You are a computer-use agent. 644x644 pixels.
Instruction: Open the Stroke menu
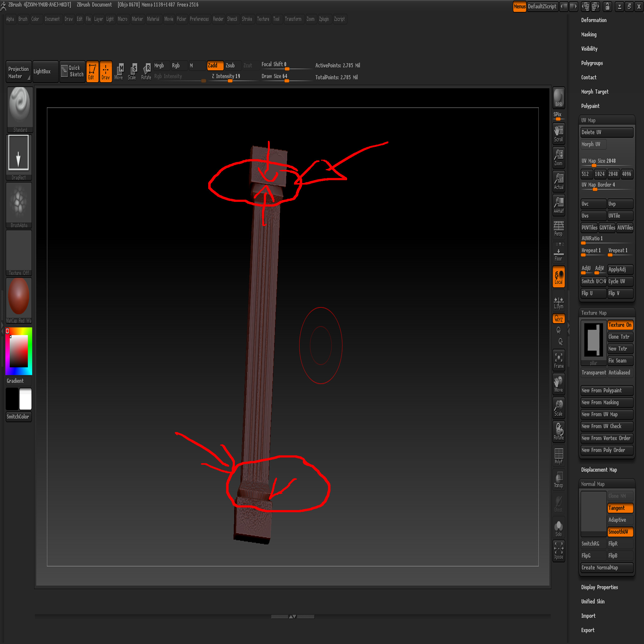pos(247,19)
